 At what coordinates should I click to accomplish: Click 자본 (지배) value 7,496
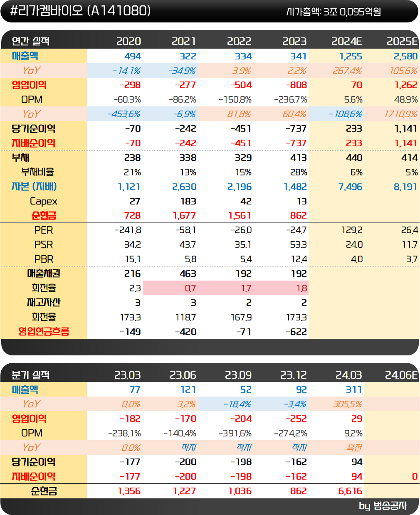351,187
